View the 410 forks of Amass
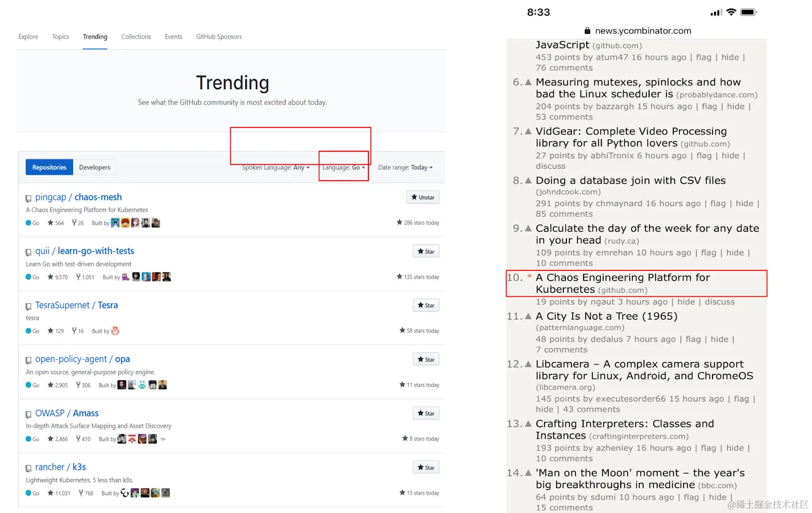This screenshot has width=812, height=513. pyautogui.click(x=83, y=439)
